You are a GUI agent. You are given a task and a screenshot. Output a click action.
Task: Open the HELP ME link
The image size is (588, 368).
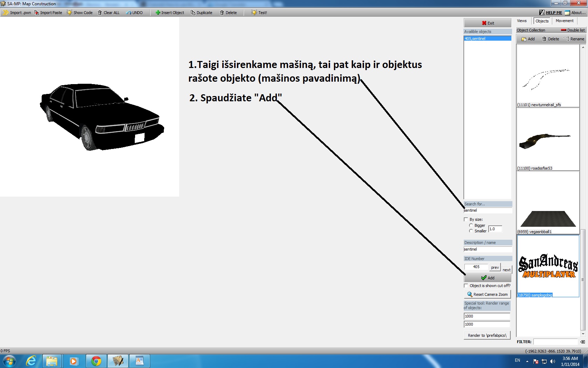[551, 13]
